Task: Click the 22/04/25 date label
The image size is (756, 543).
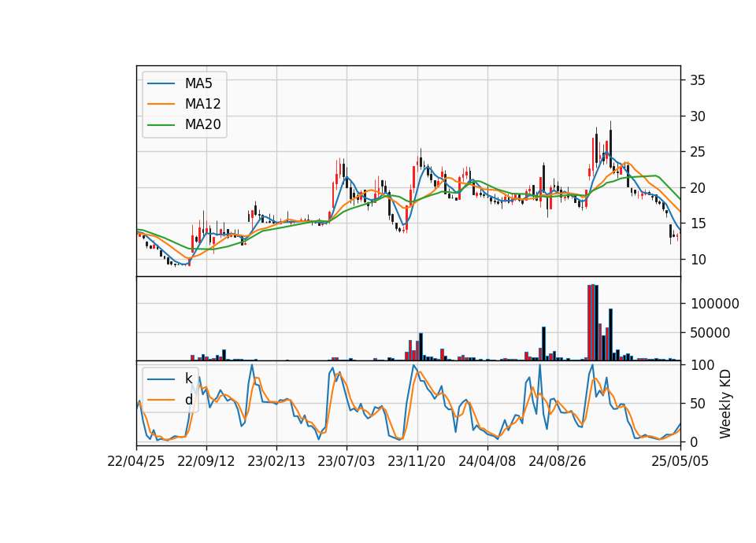Action: [x=136, y=461]
